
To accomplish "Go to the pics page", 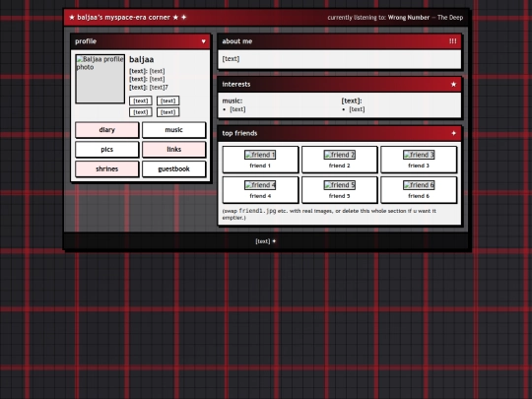I will coord(106,150).
